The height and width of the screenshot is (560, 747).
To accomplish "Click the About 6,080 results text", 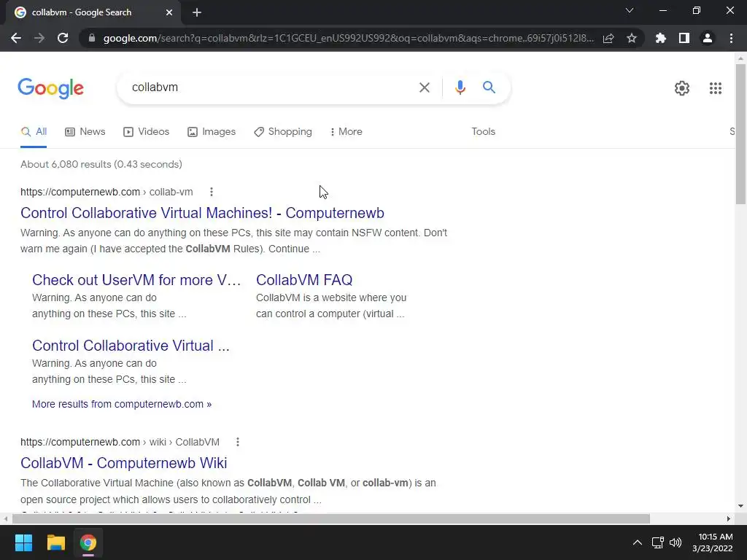I will 101,164.
